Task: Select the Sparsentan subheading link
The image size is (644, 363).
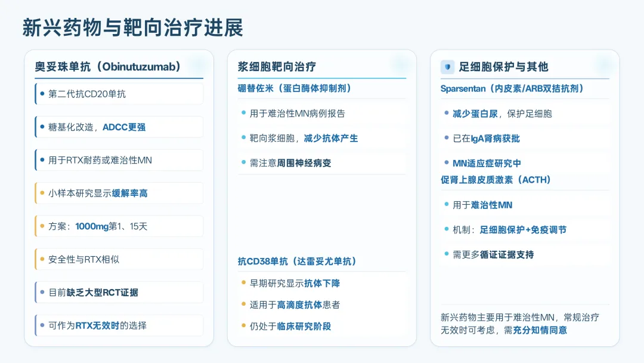Action: point(512,88)
